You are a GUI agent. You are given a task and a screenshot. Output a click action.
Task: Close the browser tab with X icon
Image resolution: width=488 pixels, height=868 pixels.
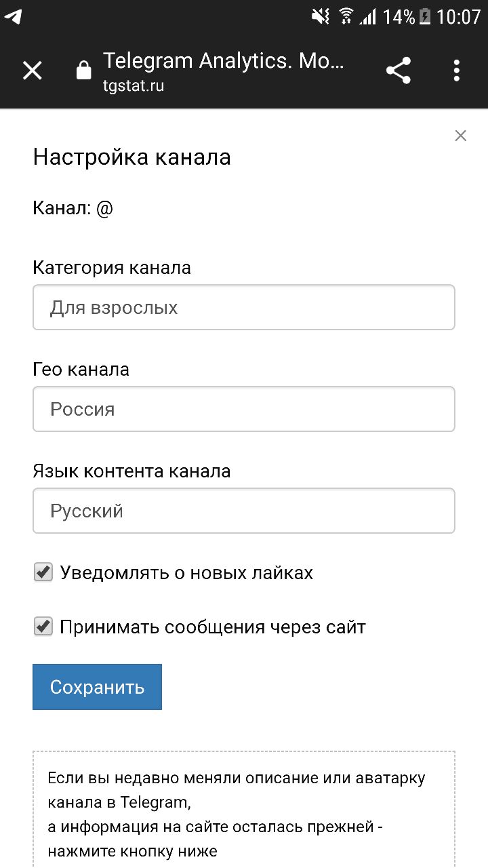pos(33,71)
